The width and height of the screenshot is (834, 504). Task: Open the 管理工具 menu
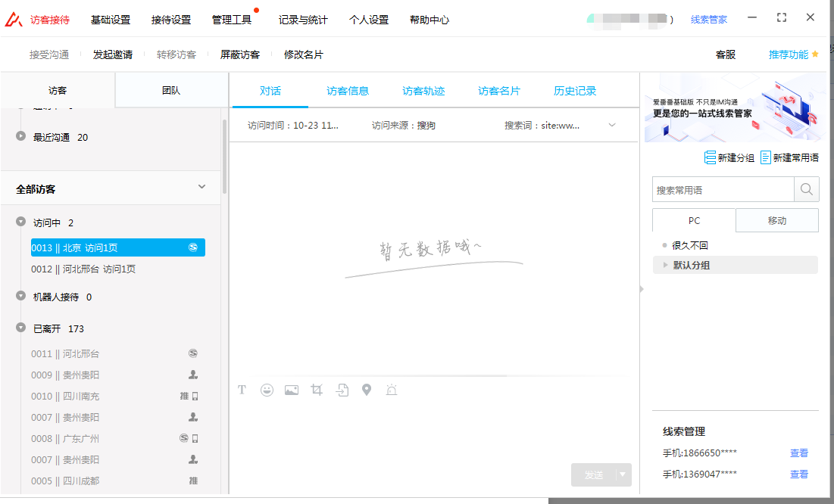coord(231,20)
